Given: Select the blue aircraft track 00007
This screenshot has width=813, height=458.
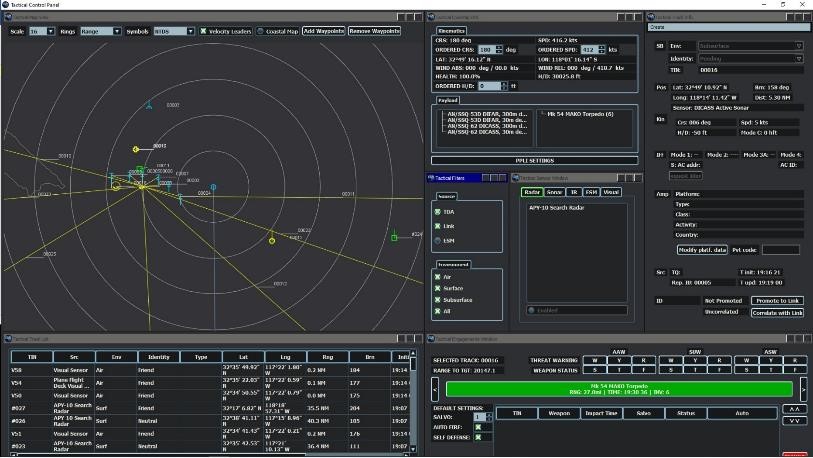Looking at the screenshot, I should [149, 105].
